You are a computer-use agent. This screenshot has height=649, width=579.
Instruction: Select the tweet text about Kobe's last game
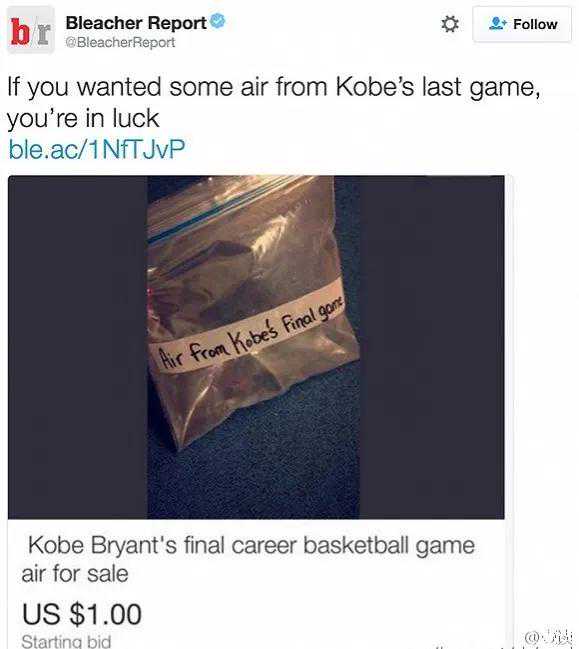274,103
